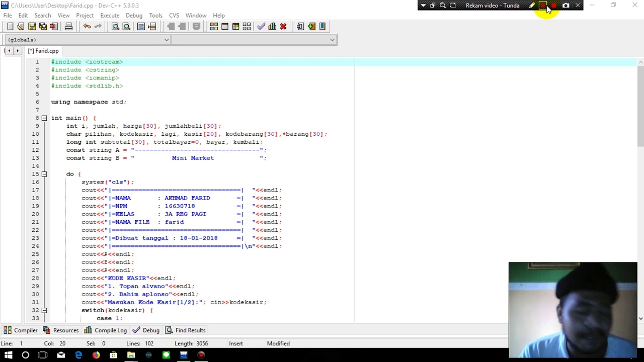The height and width of the screenshot is (362, 644).
Task: Click the Windows Start button
Action: (9, 355)
